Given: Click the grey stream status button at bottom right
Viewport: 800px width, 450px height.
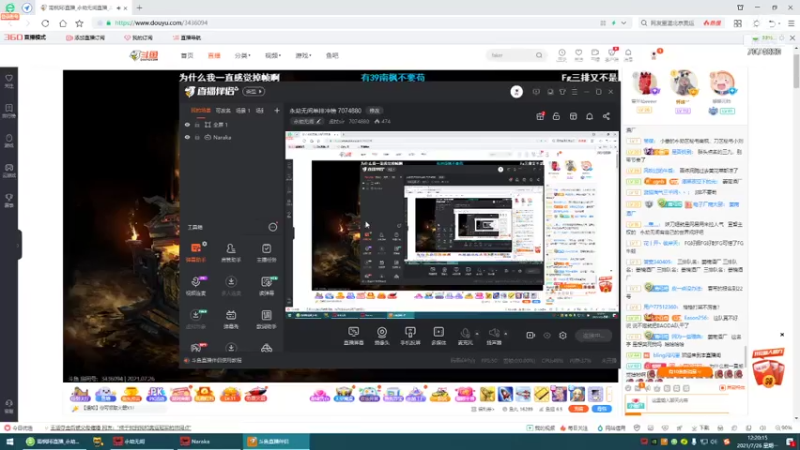Looking at the screenshot, I should click(594, 335).
